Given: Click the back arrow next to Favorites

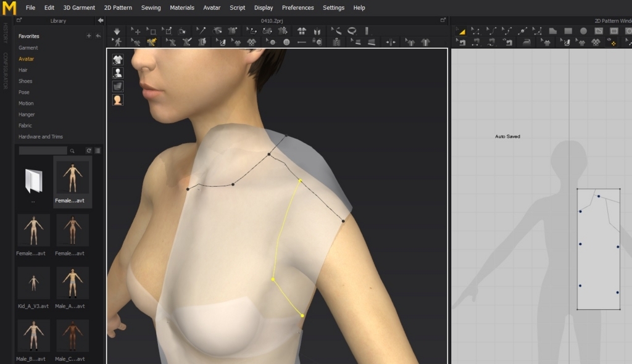Looking at the screenshot, I should 98,36.
